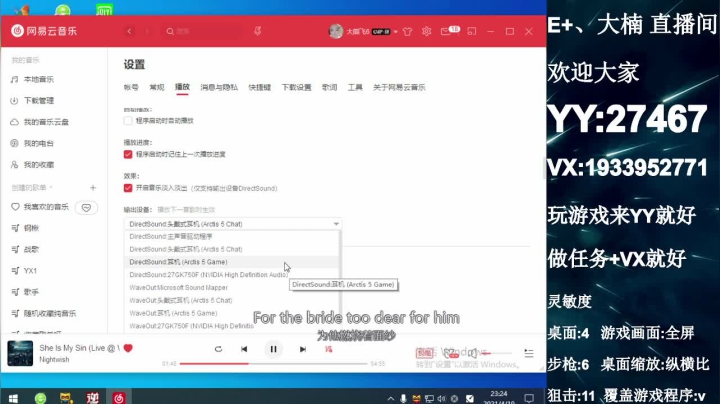Mute with the speaker icon
The height and width of the screenshot is (404, 720).
point(472,353)
